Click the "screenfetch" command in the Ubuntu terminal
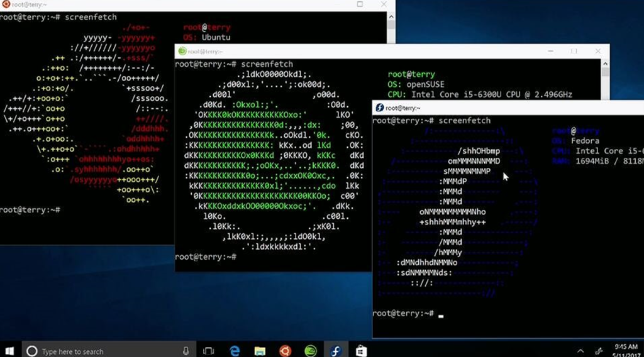This screenshot has width=644, height=357. (x=91, y=17)
